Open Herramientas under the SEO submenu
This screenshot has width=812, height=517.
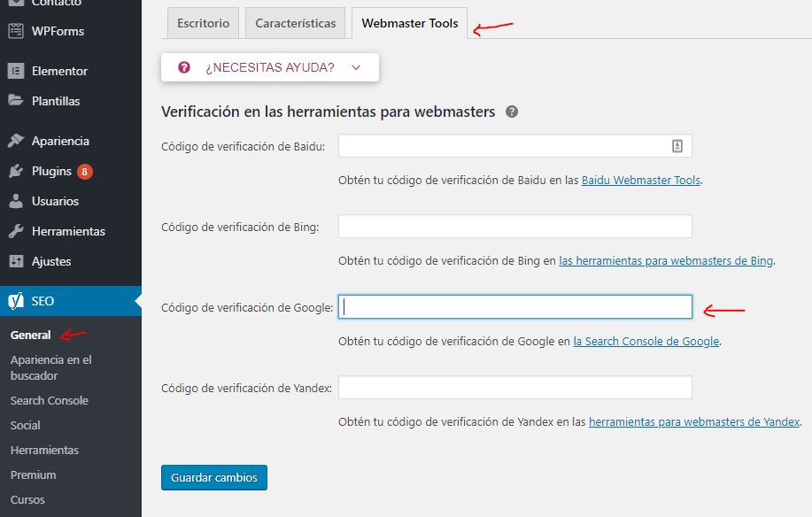pyautogui.click(x=44, y=450)
